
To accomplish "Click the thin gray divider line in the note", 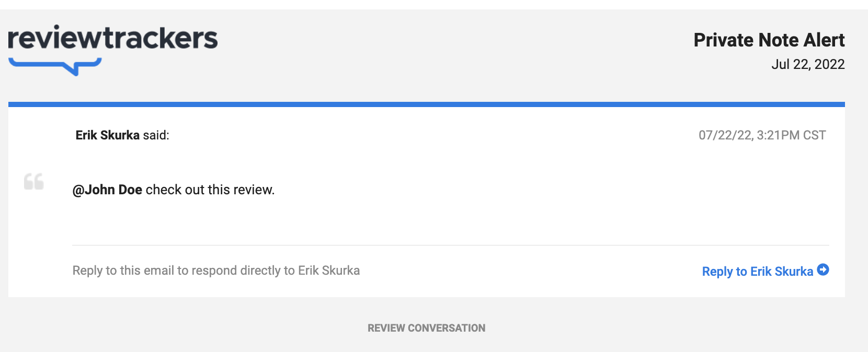I will (x=451, y=245).
